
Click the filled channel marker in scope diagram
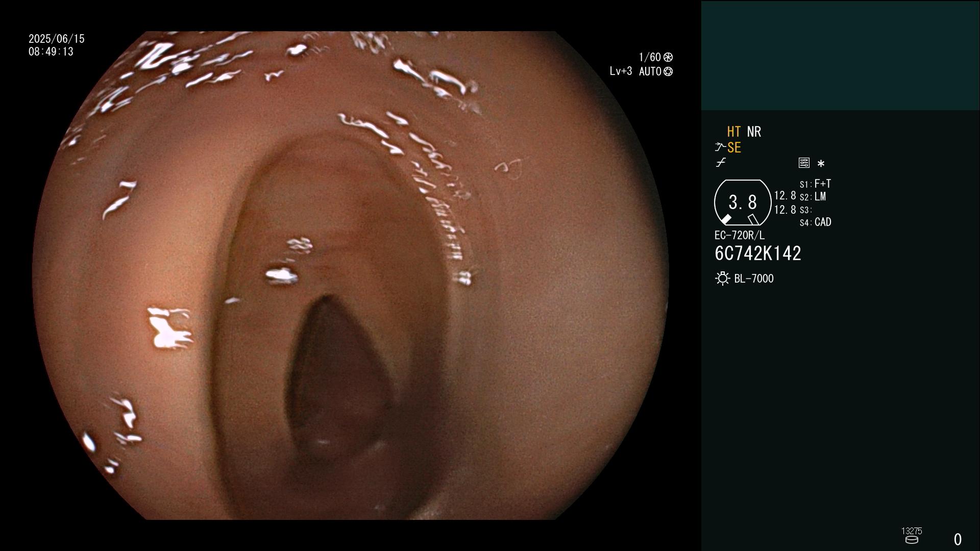tap(726, 219)
